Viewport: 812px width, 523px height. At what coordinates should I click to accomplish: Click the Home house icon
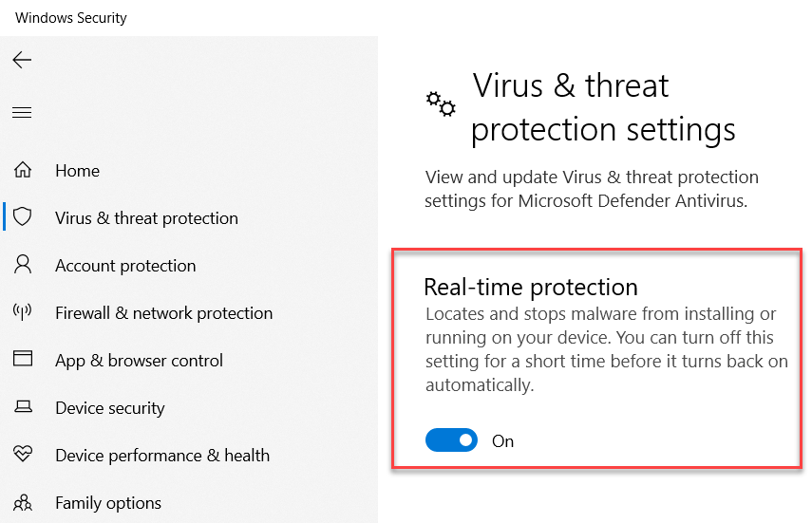(x=23, y=171)
